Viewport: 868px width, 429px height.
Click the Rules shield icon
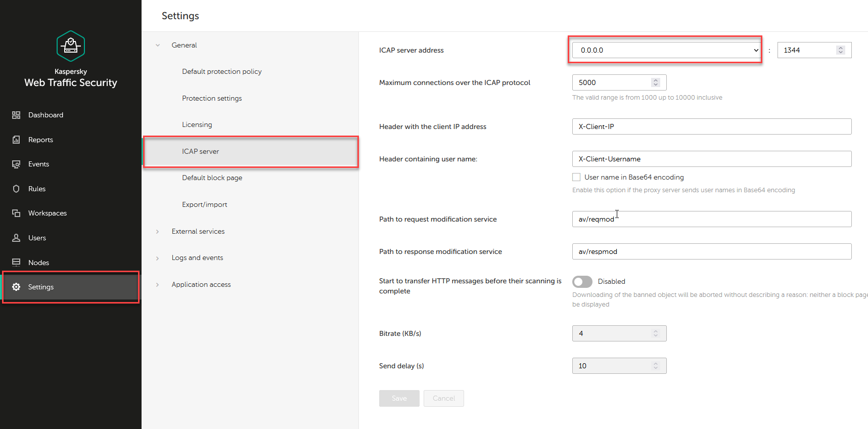16,189
